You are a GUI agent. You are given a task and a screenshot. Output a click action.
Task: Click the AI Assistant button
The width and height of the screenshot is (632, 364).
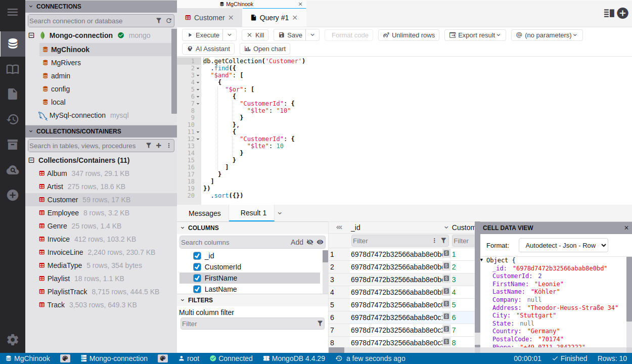[x=208, y=49]
